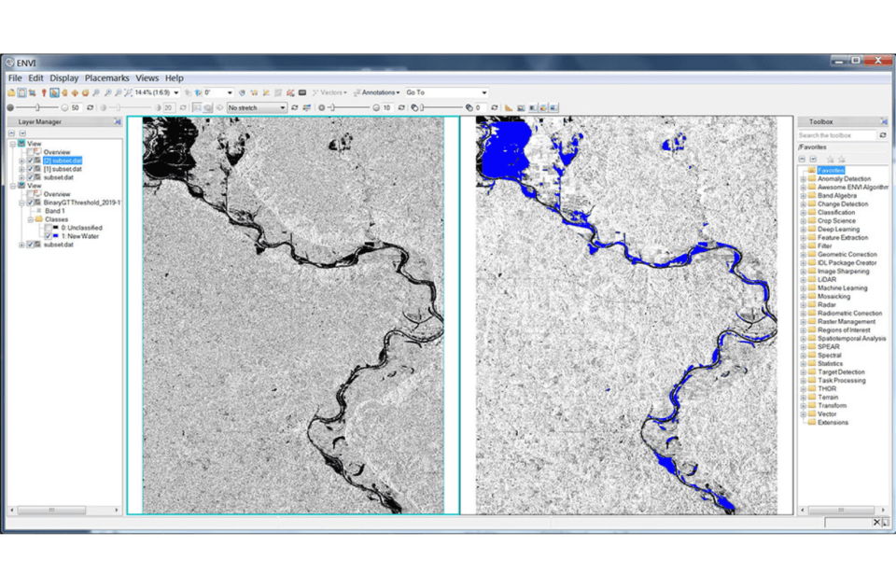Screen dimensions: 896x588
Task: Expand the Classification toolbox folder
Action: [x=803, y=213]
